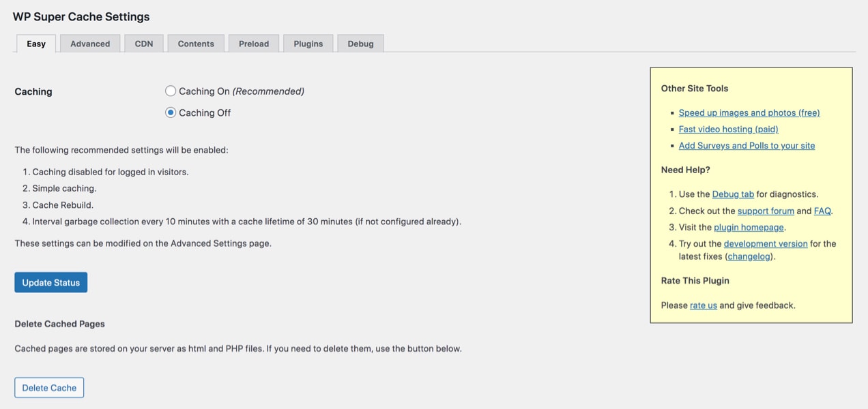The image size is (868, 409).
Task: Open Speed up images and photos link
Action: (749, 112)
